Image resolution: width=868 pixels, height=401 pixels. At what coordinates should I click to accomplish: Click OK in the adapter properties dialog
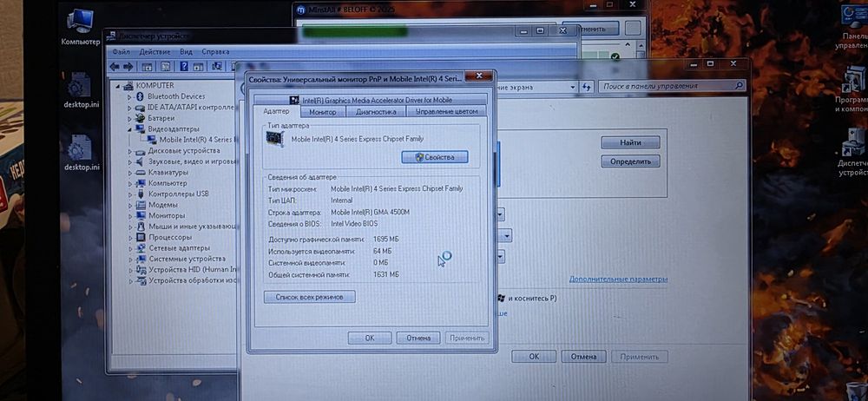[370, 338]
